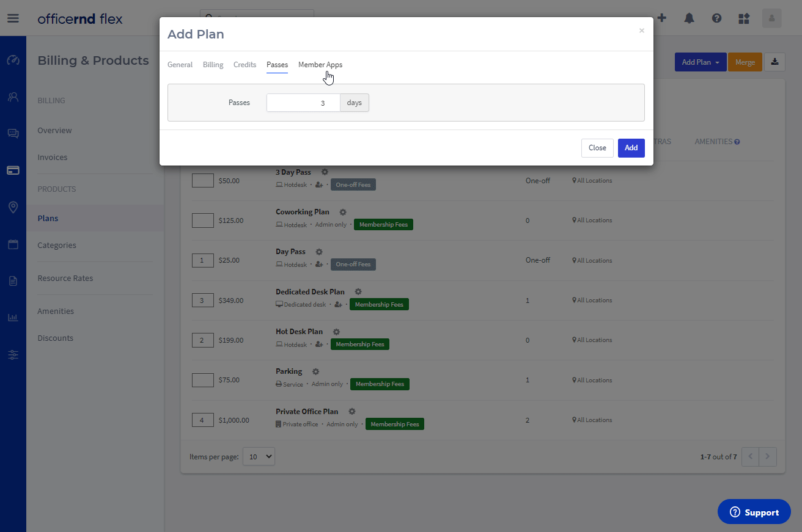Close the Add Plan dialog with X
This screenshot has width=802, height=532.
(641, 31)
